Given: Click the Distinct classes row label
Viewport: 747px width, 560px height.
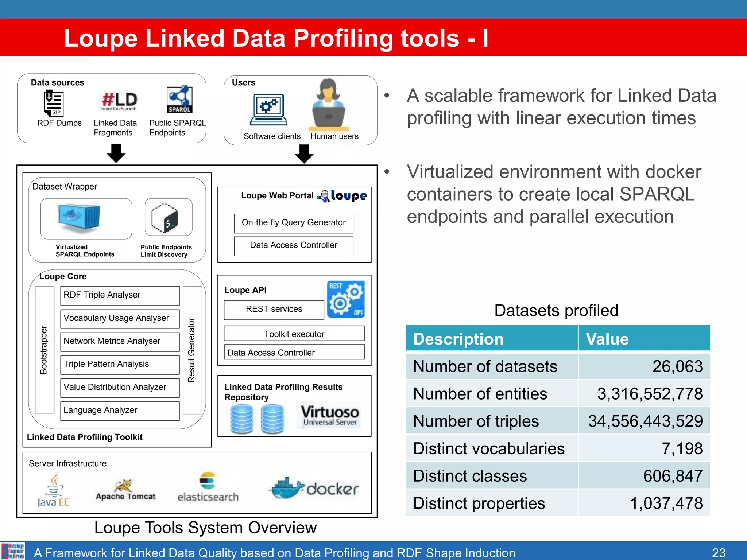Looking at the screenshot, I should coord(470,476).
